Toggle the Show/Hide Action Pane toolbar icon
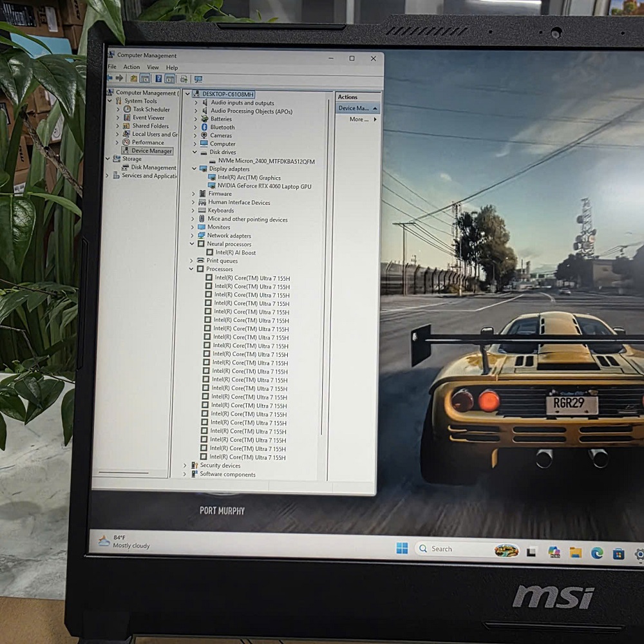 tap(170, 79)
